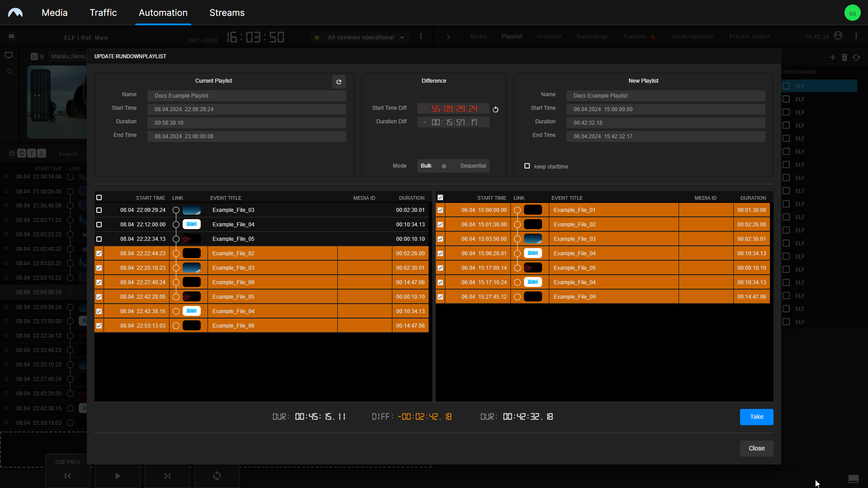
Task: Toggle select-all checkbox in new playlist header
Action: [x=440, y=197]
